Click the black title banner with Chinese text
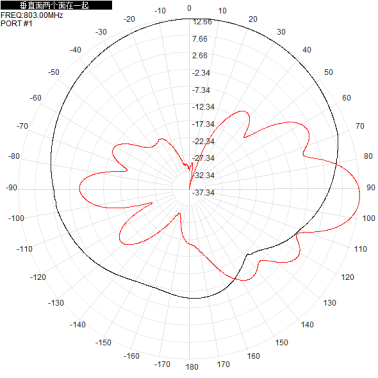 (x=56, y=5)
